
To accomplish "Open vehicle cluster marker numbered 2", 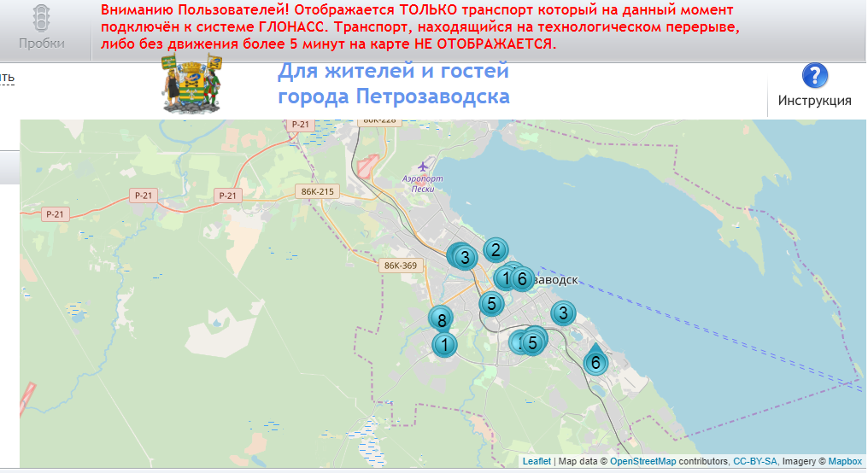I will pyautogui.click(x=494, y=249).
